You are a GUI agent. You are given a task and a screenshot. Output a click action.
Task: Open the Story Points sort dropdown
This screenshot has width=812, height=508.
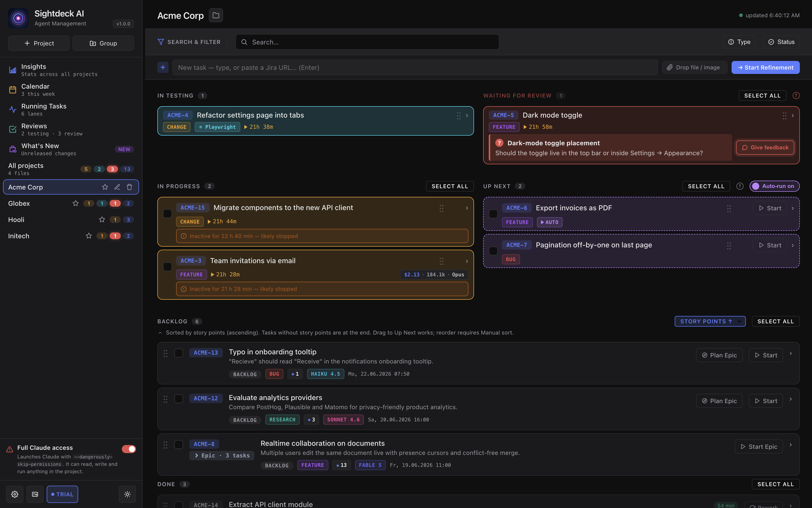pyautogui.click(x=710, y=321)
